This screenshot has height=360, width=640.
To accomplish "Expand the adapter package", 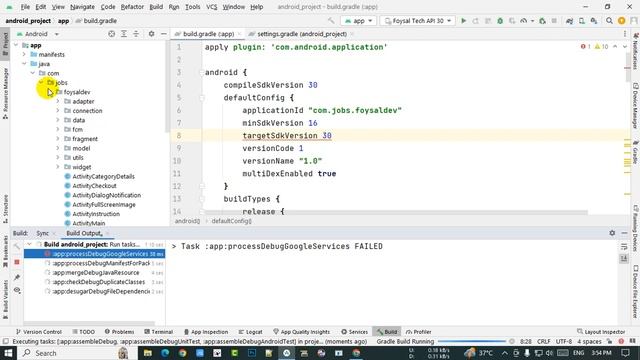I will coord(58,101).
